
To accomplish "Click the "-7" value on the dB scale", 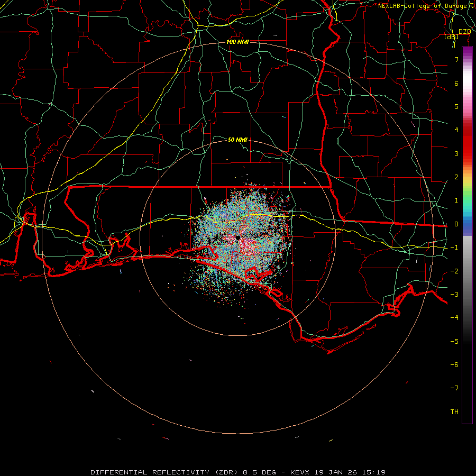I will 454,388.
